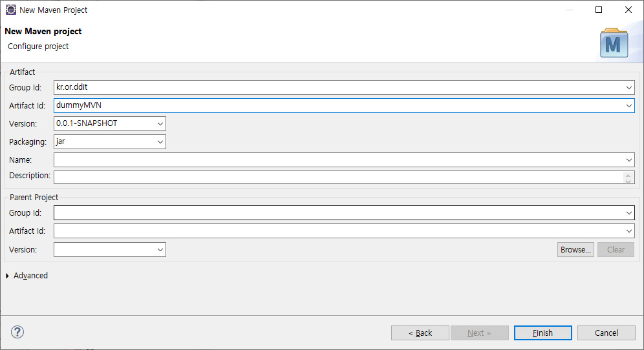The width and height of the screenshot is (644, 350).
Task: Click the Maven M wizard banner icon
Action: coord(614,43)
